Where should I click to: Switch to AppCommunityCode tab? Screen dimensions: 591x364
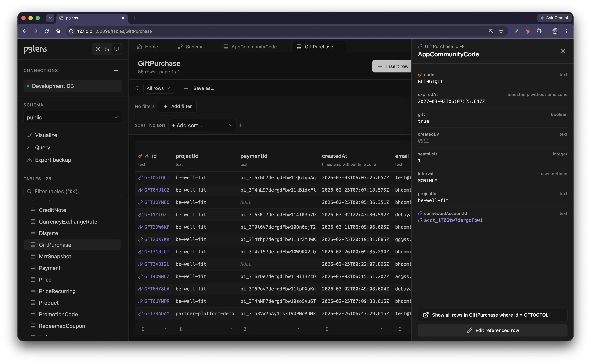pyautogui.click(x=250, y=47)
